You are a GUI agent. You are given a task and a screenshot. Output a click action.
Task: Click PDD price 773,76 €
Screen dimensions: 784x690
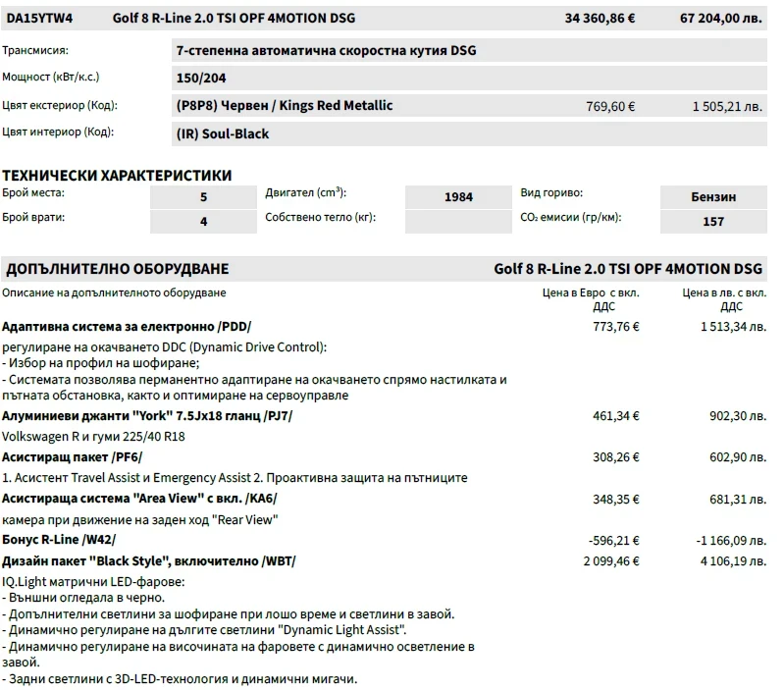click(x=616, y=327)
